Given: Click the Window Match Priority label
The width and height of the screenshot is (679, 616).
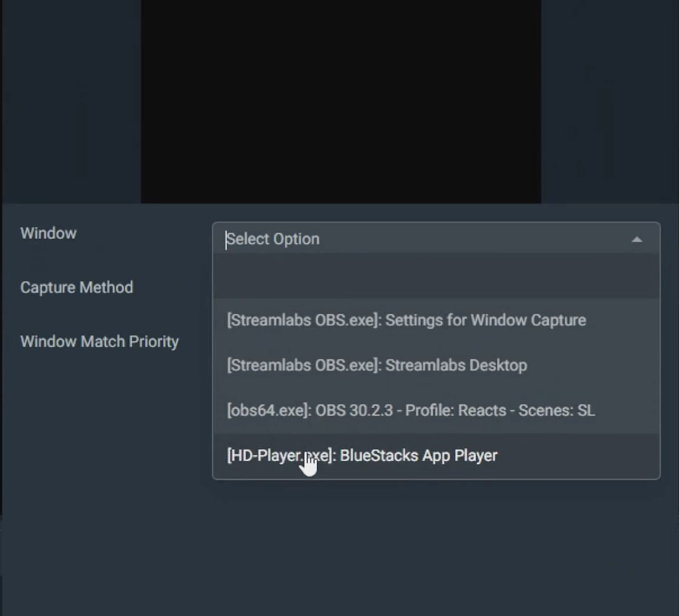Looking at the screenshot, I should [x=99, y=342].
